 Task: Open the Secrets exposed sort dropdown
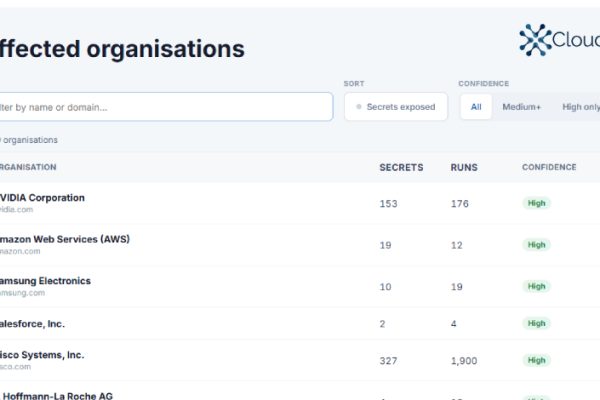(396, 107)
